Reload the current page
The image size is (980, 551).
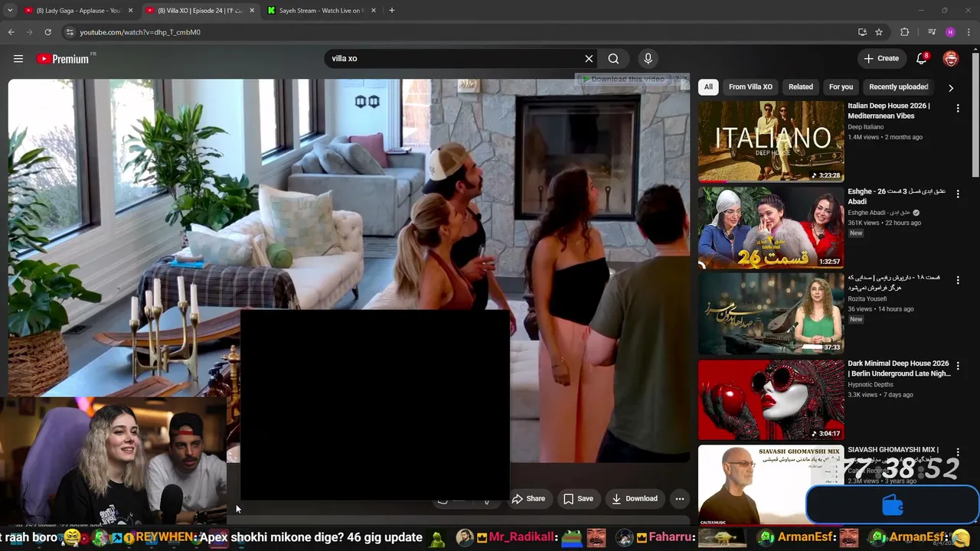pos(47,32)
